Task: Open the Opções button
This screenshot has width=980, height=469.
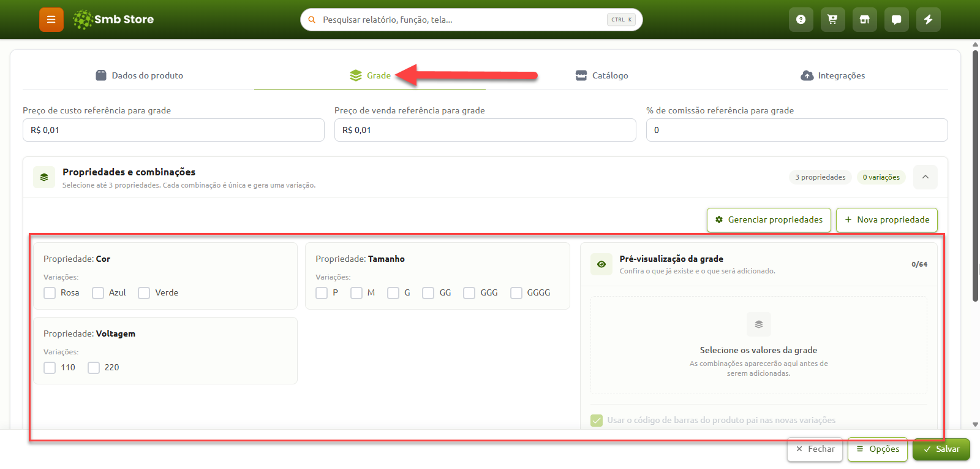Action: pos(878,449)
